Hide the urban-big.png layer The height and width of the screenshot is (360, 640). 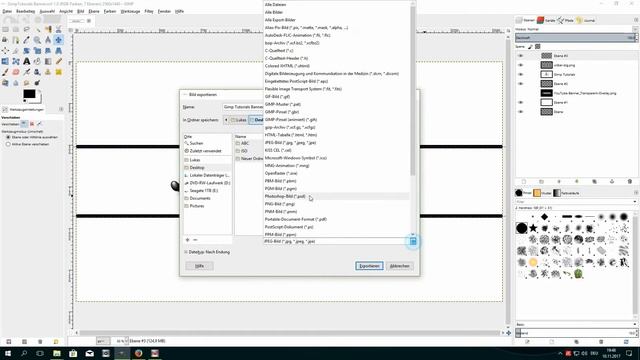pos(520,65)
